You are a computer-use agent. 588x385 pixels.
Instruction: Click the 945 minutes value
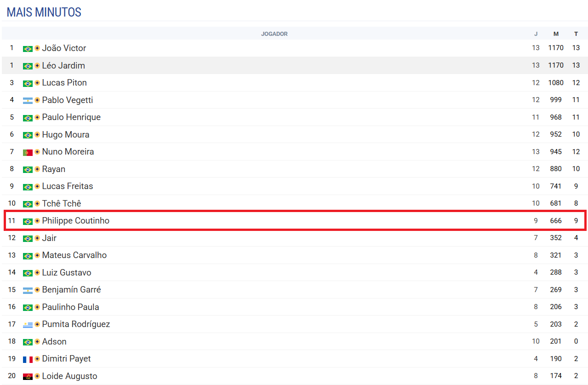(556, 152)
